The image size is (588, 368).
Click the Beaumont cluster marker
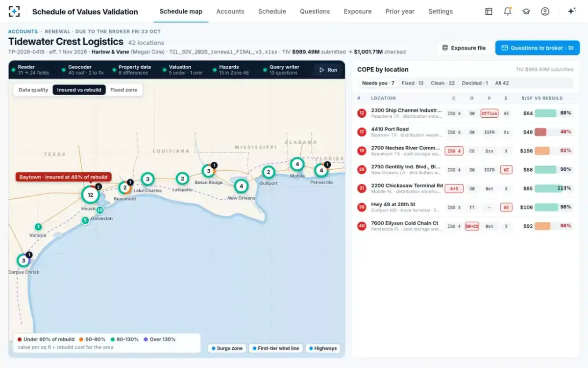coord(125,187)
